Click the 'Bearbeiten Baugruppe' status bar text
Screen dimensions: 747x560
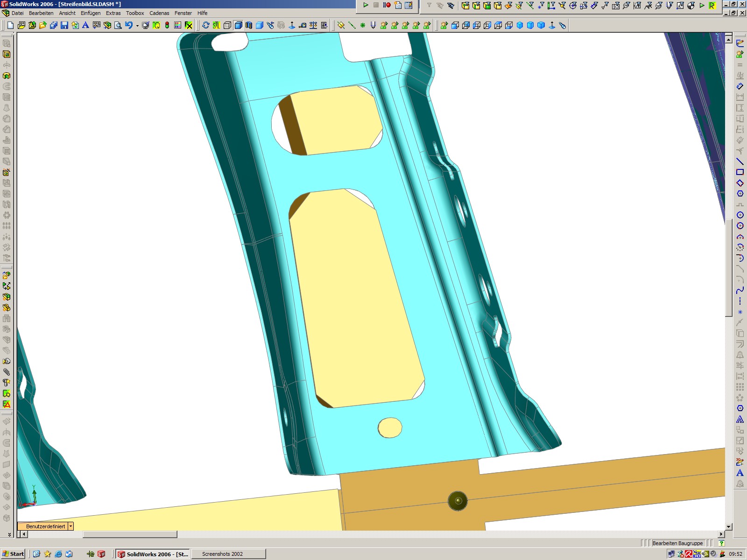click(677, 543)
